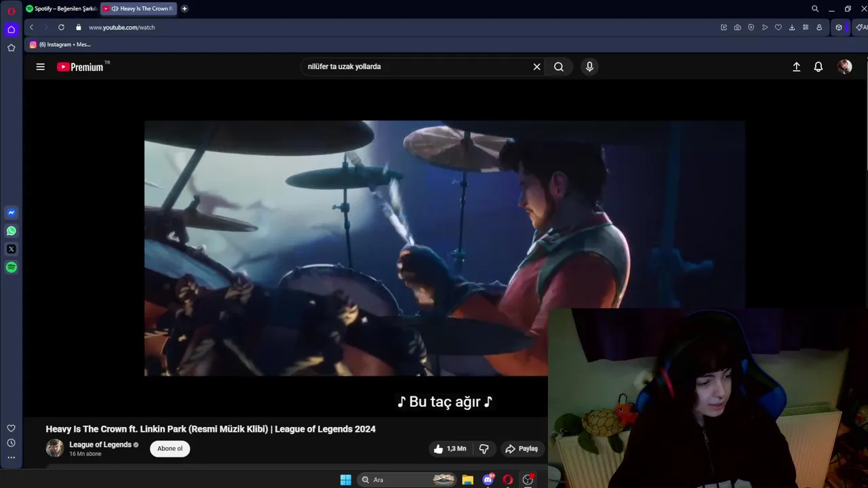Open Opera from the taskbar

click(x=508, y=480)
